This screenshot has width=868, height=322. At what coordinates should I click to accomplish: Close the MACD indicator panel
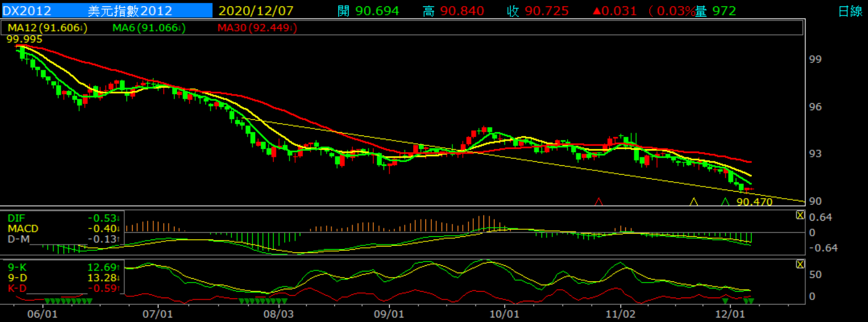point(800,215)
